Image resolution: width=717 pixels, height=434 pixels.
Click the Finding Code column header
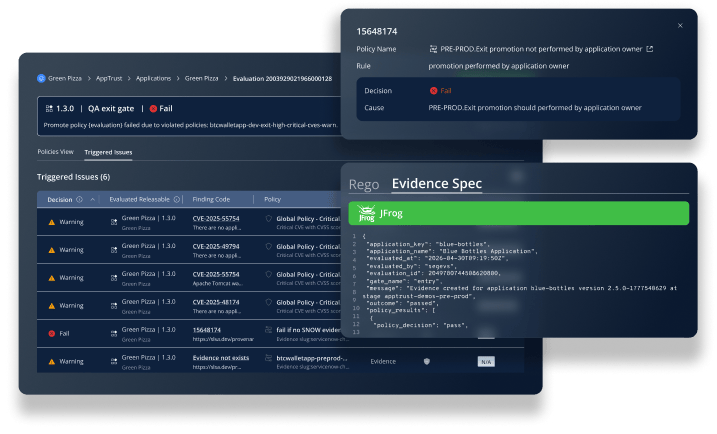tap(211, 199)
